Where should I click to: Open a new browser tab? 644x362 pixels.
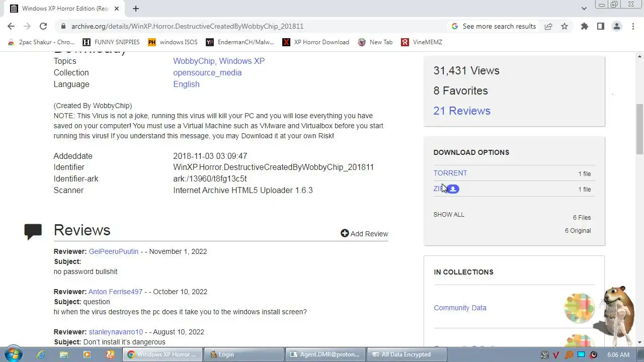pyautogui.click(x=136, y=9)
